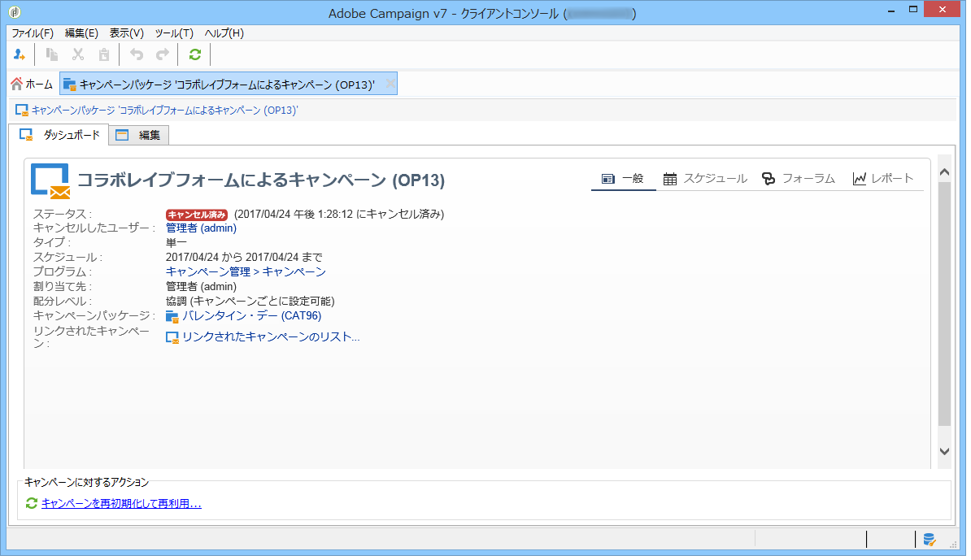
Task: Click the paste clipboard icon
Action: (104, 55)
